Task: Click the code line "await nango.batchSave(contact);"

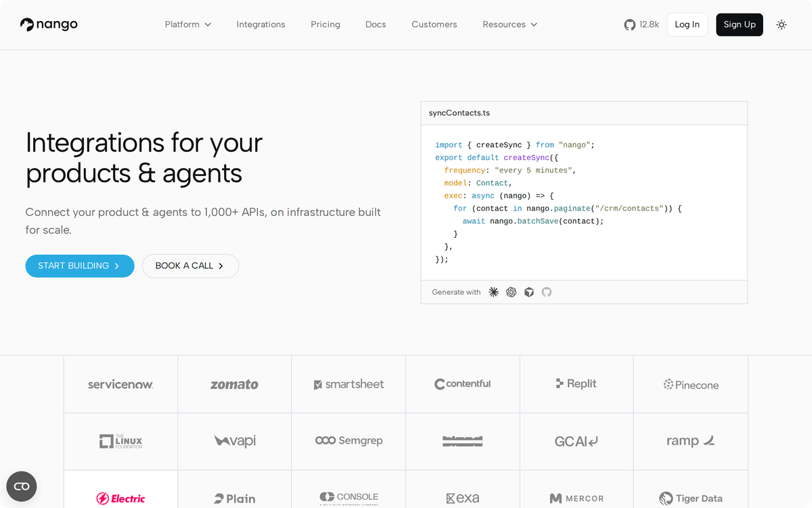Action: tap(533, 221)
